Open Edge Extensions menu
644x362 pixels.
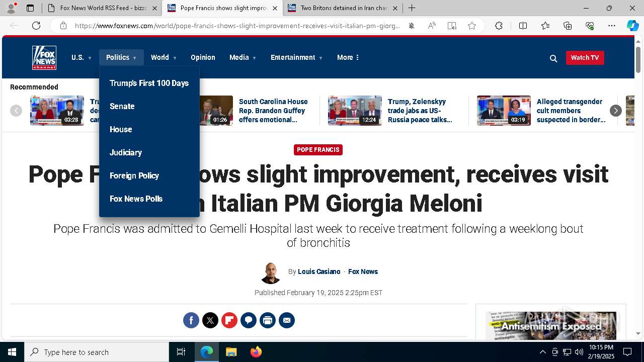pos(499,26)
